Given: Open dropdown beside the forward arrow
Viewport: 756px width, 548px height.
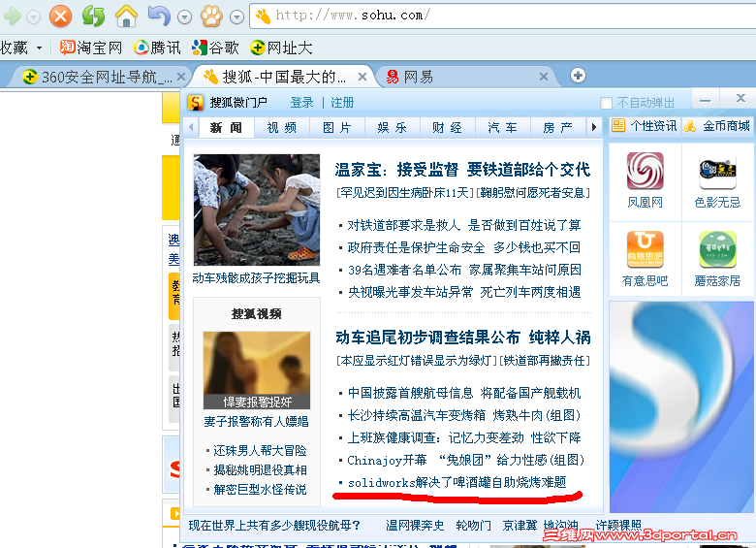Looking at the screenshot, I should point(33,17).
